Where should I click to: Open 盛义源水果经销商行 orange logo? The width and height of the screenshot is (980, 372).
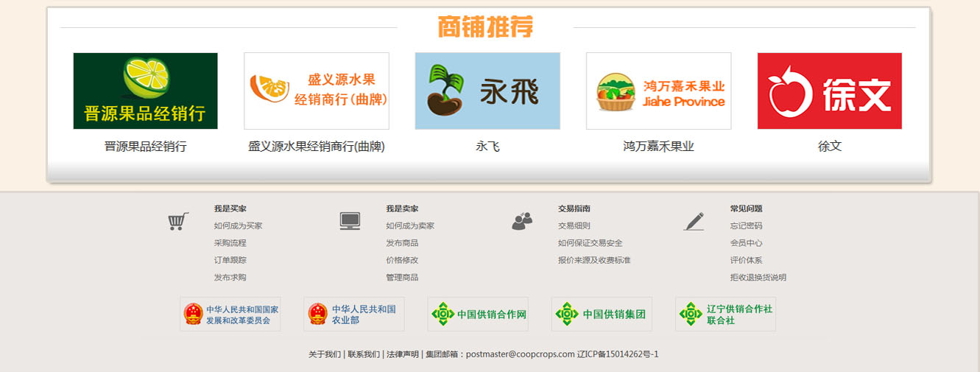317,91
